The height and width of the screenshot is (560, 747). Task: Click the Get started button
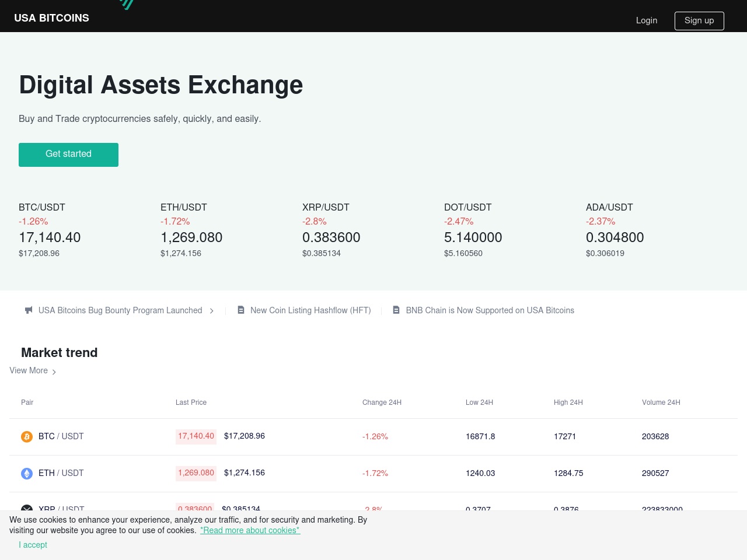68,155
